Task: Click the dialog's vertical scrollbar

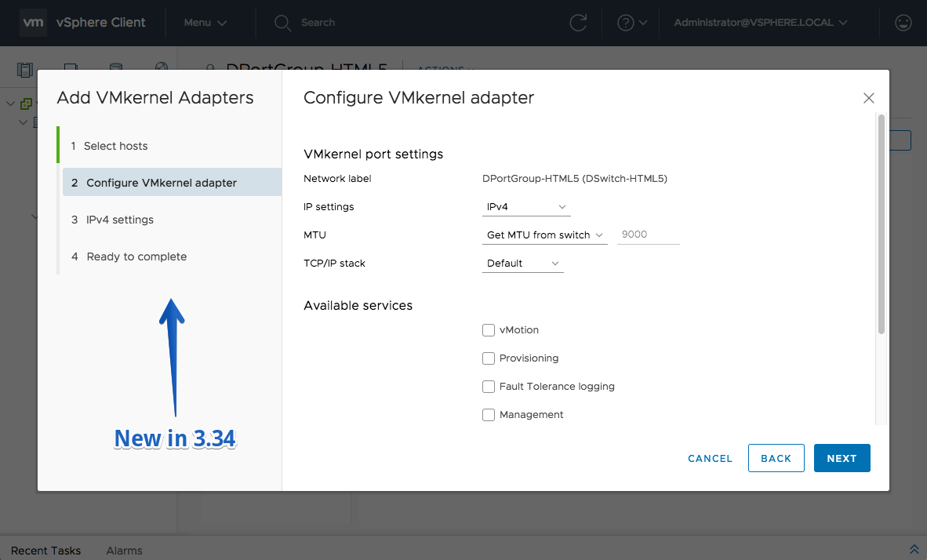Action: (x=881, y=224)
